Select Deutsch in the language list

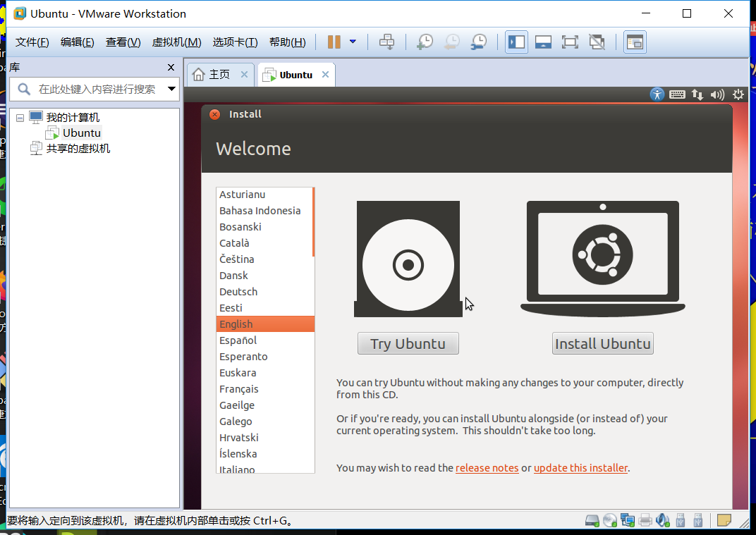pos(264,292)
